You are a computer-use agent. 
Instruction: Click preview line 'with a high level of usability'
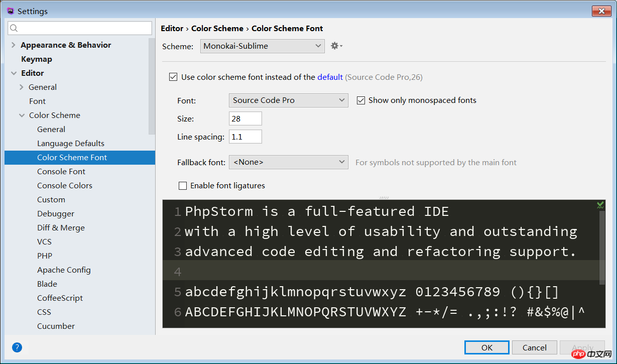pos(381,231)
